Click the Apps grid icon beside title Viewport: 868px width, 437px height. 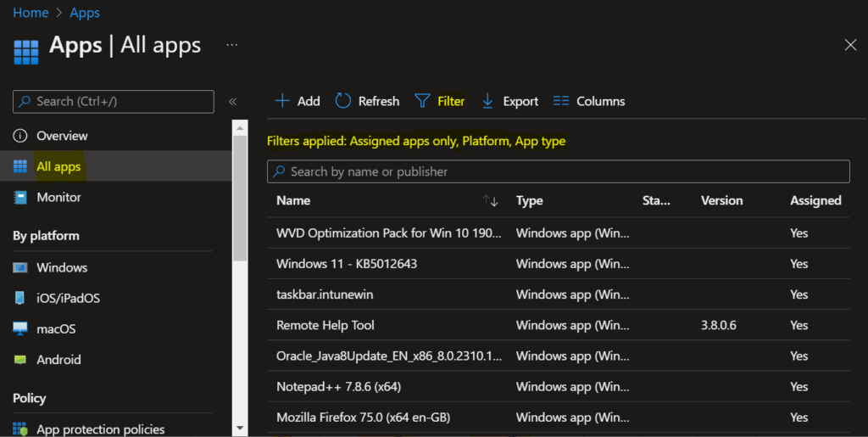(x=26, y=52)
